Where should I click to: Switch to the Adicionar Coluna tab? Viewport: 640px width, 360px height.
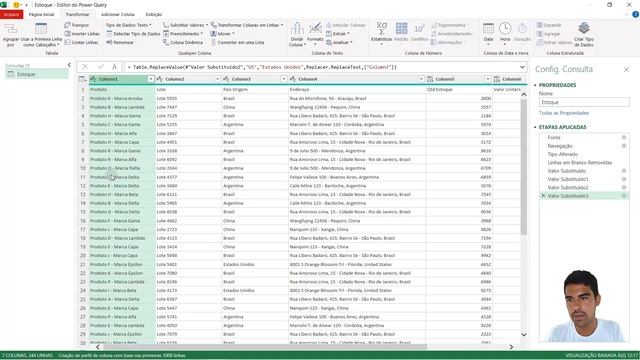click(118, 14)
